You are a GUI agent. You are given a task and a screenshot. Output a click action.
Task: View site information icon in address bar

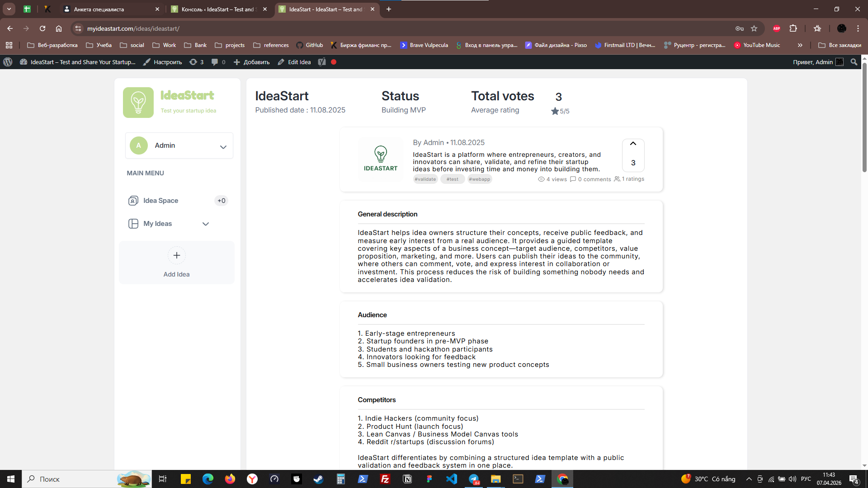click(x=78, y=28)
